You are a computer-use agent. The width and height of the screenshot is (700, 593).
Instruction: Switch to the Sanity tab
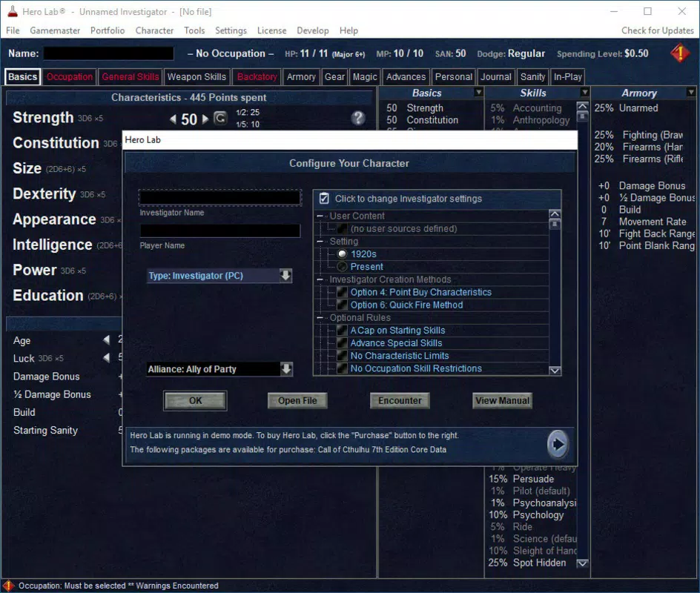(x=533, y=77)
